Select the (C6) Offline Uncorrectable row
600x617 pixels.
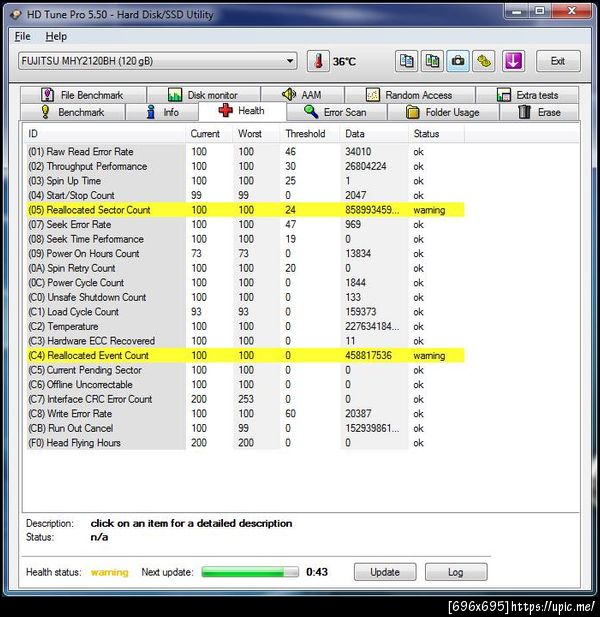[246, 384]
